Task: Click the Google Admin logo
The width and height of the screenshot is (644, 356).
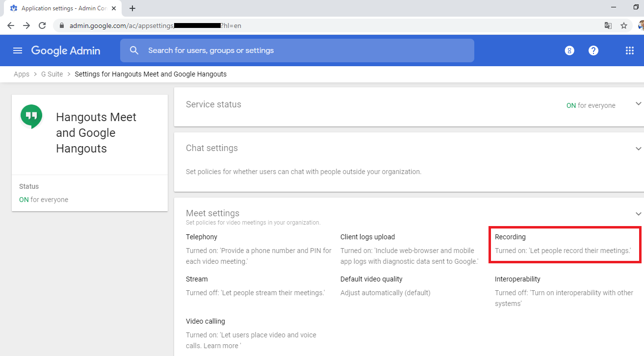Action: (66, 51)
